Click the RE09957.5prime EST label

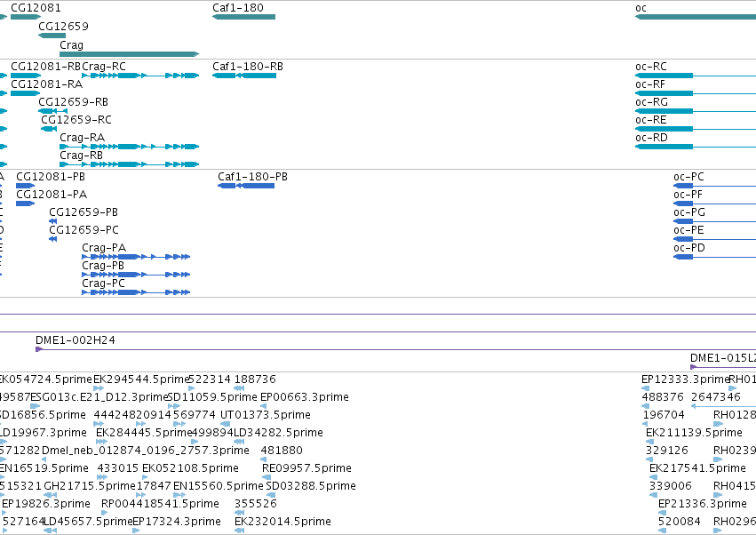306,468
